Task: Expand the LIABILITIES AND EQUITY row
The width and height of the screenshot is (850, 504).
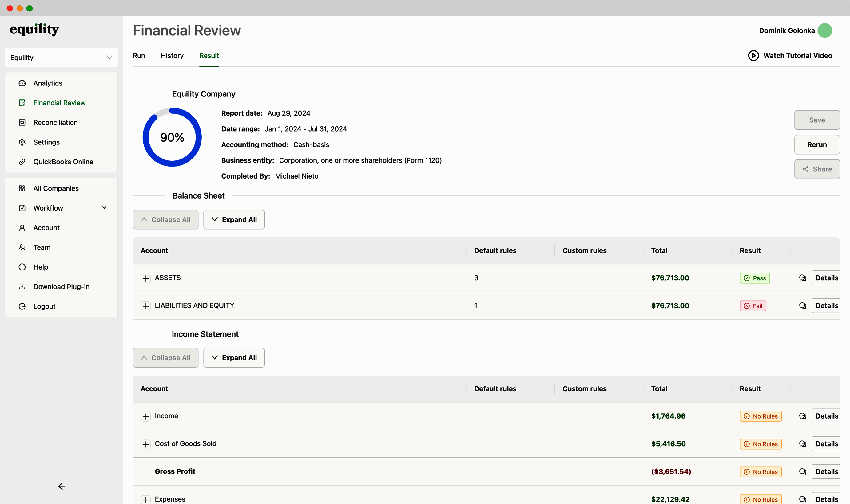Action: pos(146,306)
